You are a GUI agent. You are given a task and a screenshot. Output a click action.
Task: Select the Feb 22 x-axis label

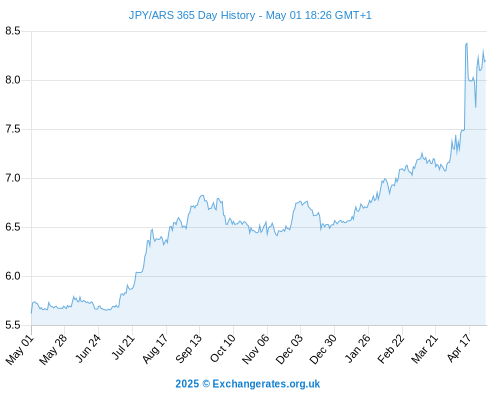click(391, 349)
